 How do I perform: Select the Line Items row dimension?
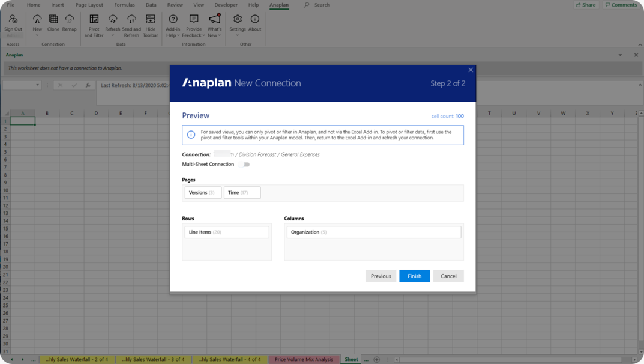pyautogui.click(x=227, y=232)
